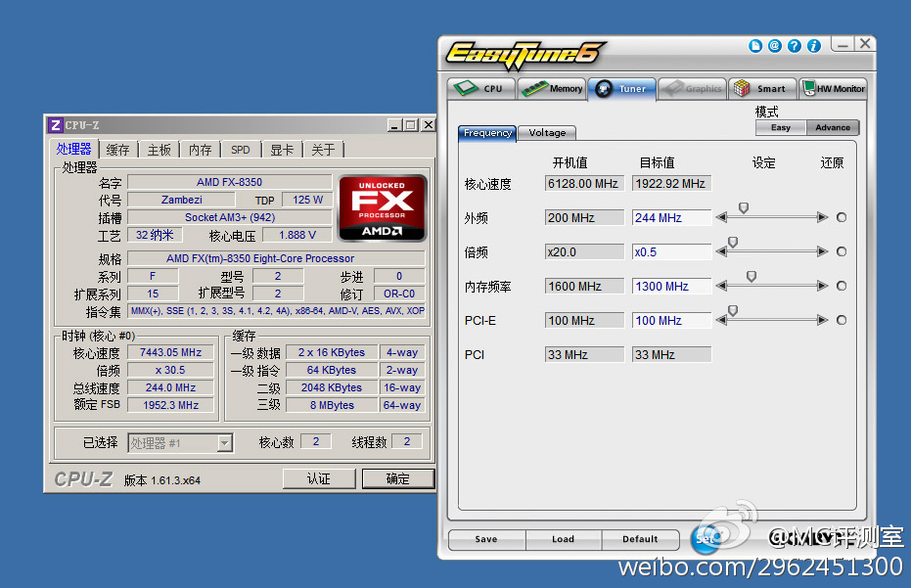Click the processor name AMD FX-8350

pyautogui.click(x=230, y=182)
